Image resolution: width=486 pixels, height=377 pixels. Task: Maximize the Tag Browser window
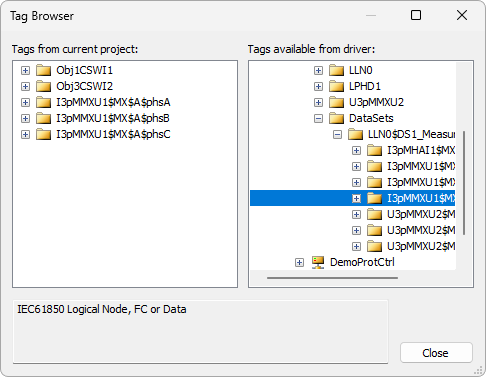(416, 15)
